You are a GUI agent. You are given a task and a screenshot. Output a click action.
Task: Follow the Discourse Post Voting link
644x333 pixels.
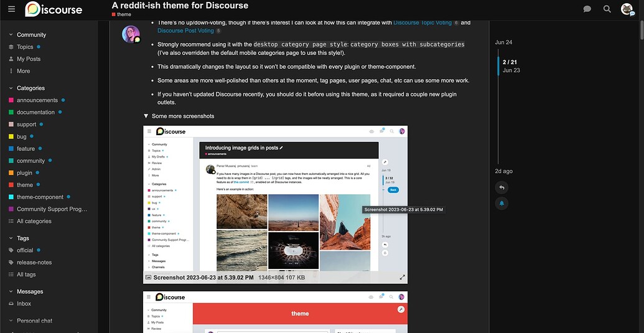click(185, 30)
